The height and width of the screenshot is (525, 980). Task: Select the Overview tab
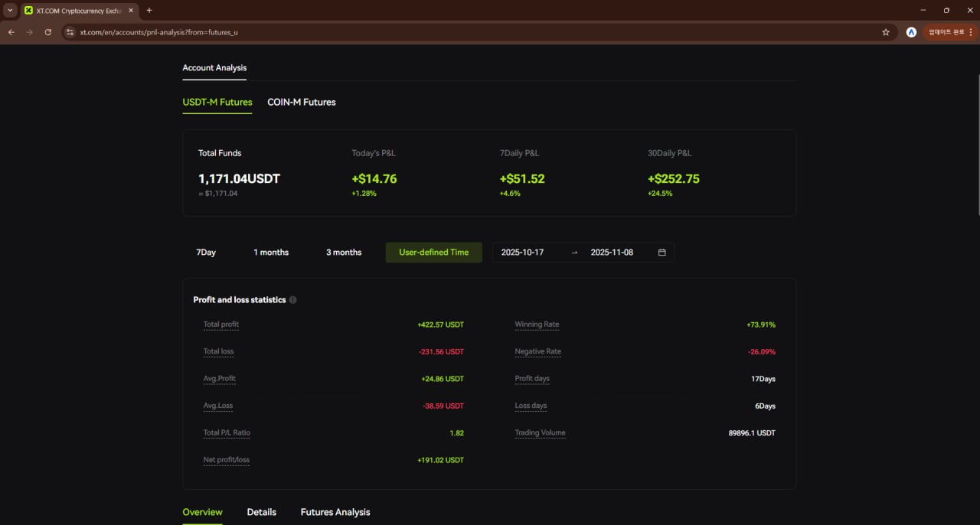pos(202,512)
